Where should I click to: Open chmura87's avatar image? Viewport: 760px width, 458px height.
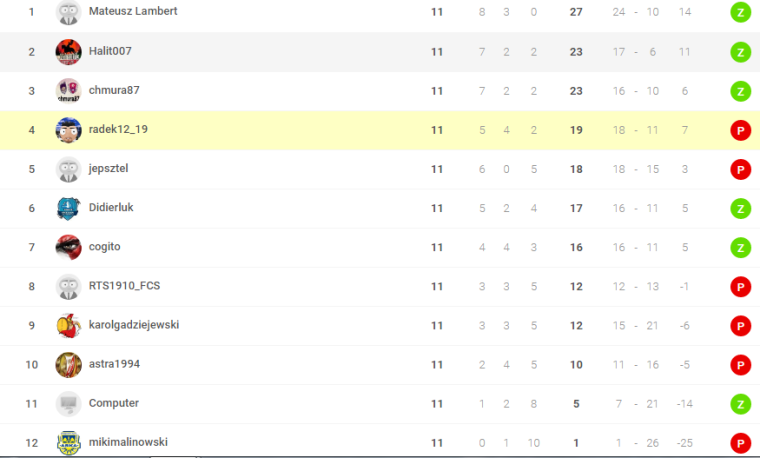click(x=68, y=91)
